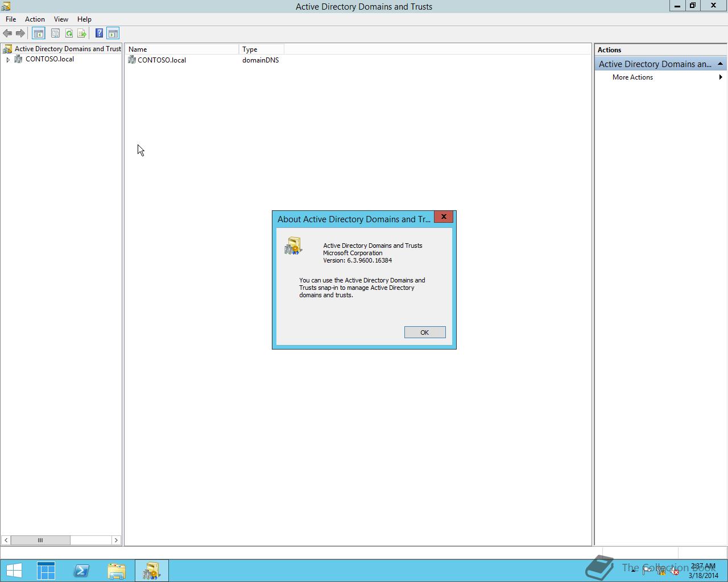Image resolution: width=728 pixels, height=582 pixels.
Task: Go forward with the Forward arrow toolbar icon
Action: click(x=20, y=34)
